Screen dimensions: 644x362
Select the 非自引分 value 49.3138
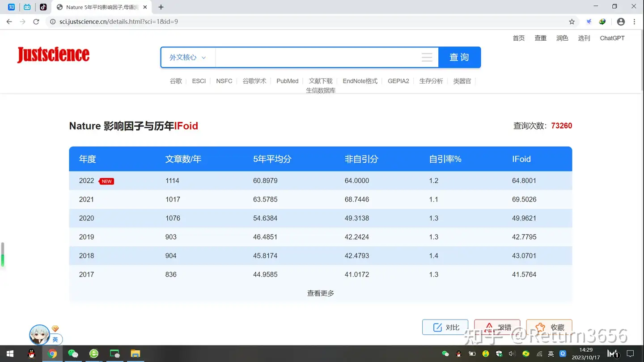pyautogui.click(x=357, y=218)
